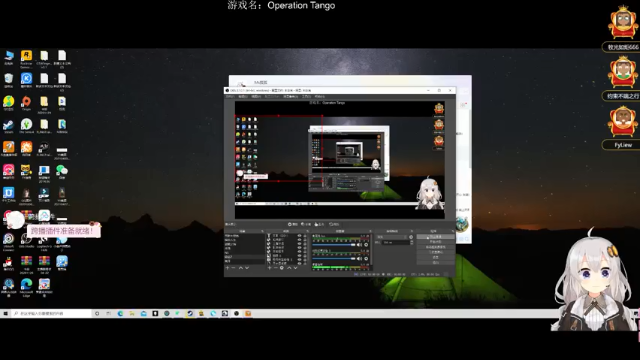Undock Controls panel via header float icon
Image resolution: width=640 pixels, height=360 pixels.
point(453,231)
